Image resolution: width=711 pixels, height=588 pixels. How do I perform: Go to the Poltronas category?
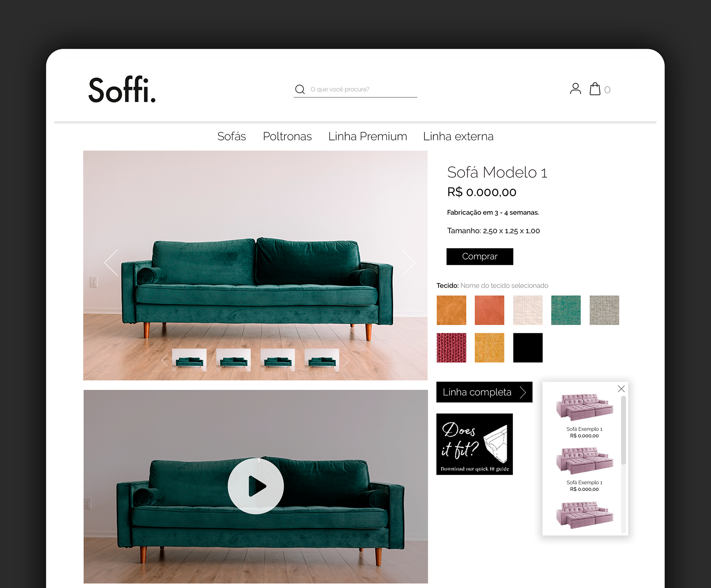tap(287, 136)
